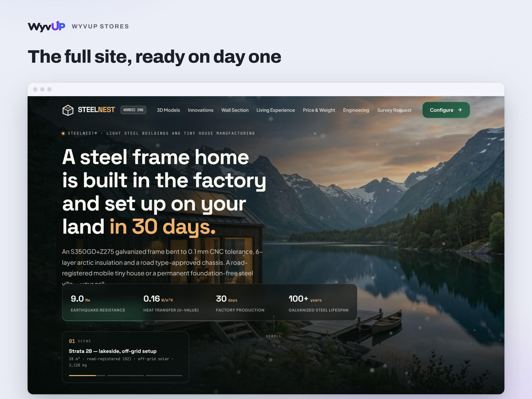Click the SteelNest cube logo icon
This screenshot has width=532, height=399.
[68, 110]
